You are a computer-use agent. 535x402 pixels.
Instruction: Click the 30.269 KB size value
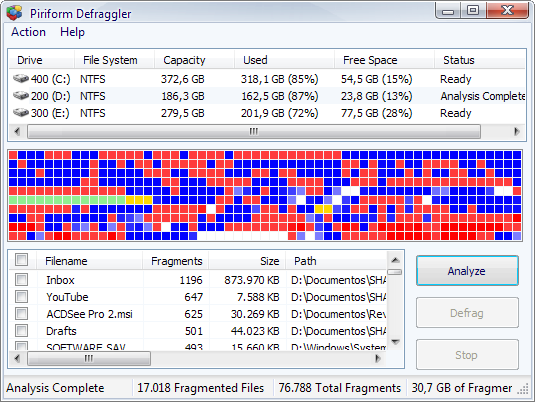pos(255,314)
